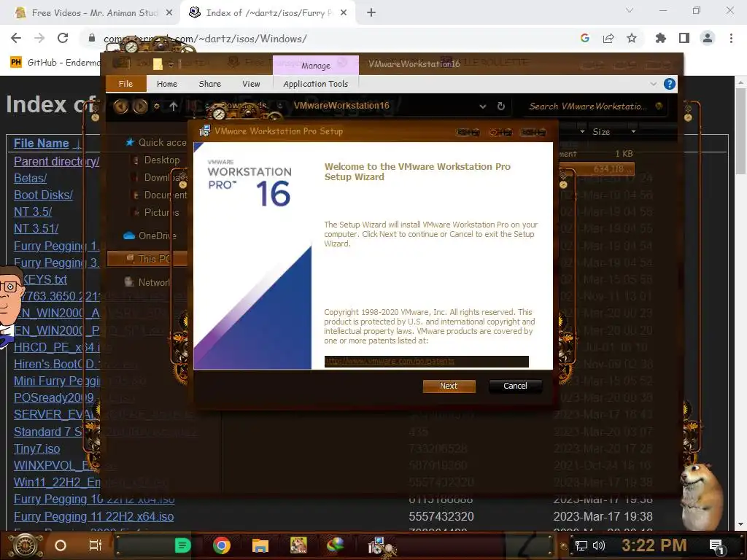Go back in File Explorer
Screen dimensions: 747x560
(x=120, y=106)
